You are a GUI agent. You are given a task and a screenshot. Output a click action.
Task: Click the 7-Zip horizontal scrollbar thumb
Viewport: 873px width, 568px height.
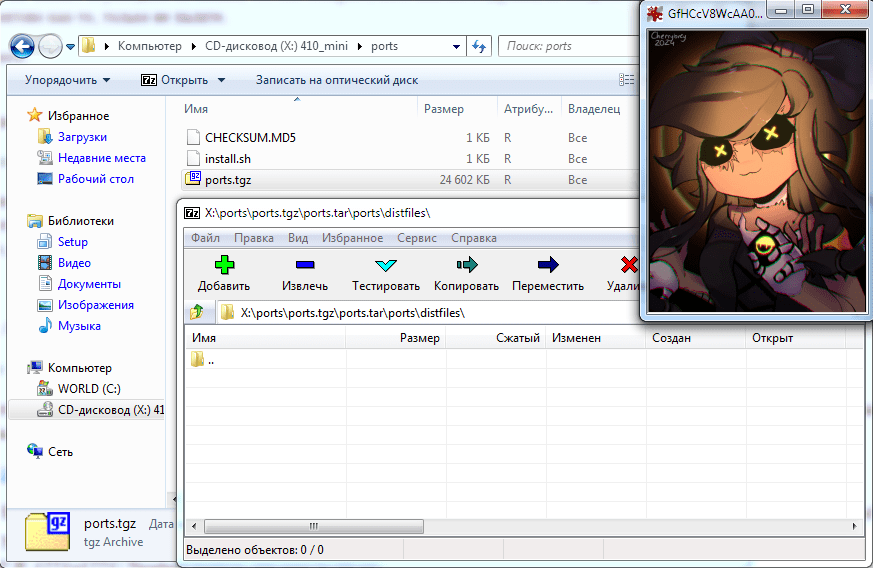pos(313,526)
